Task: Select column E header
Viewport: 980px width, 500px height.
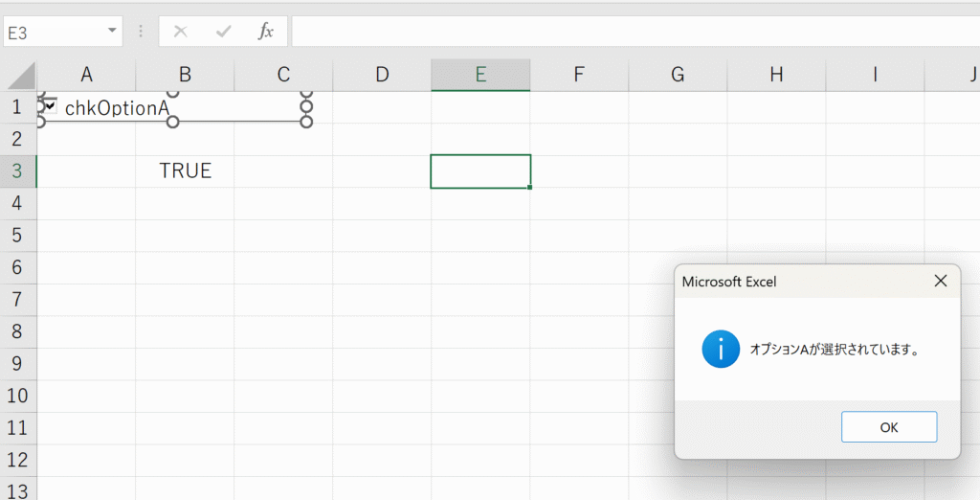Action: tap(480, 75)
